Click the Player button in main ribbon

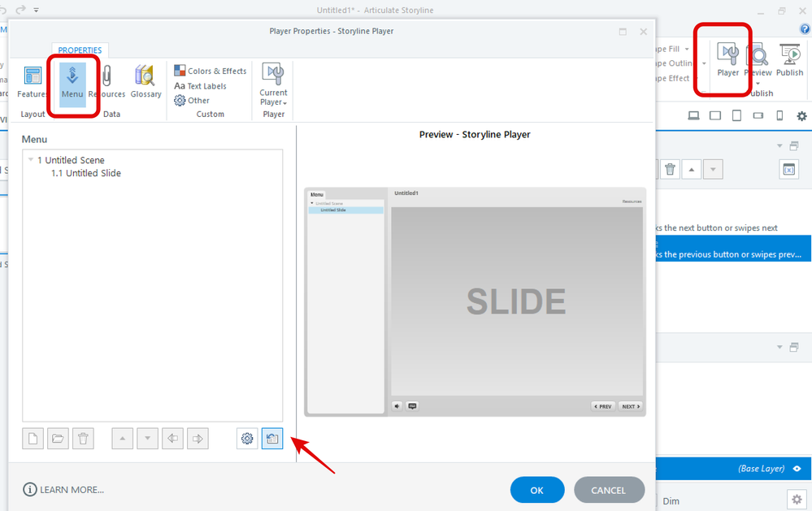(x=727, y=60)
